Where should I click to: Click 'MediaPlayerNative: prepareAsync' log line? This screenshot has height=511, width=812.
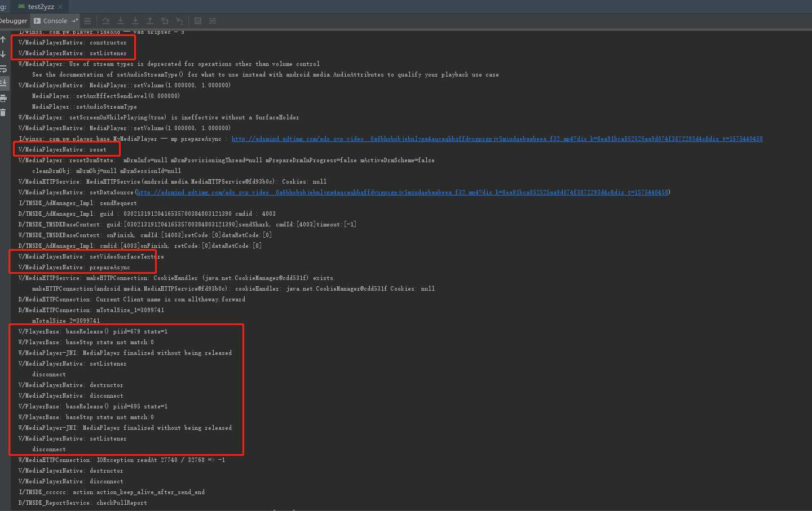click(x=74, y=267)
